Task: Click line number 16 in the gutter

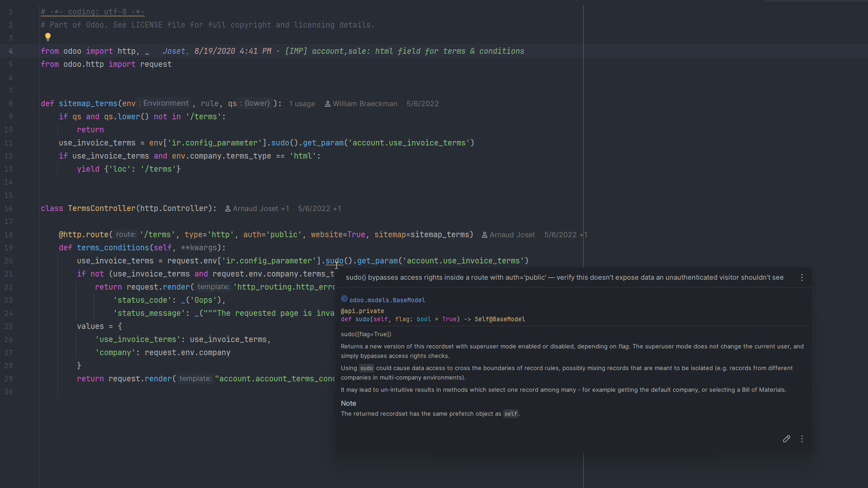Action: [x=9, y=208]
